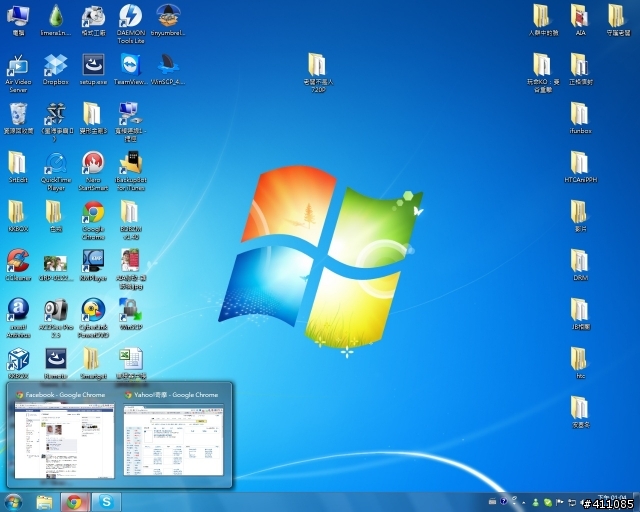
Task: Open the avast! Antivirus shortcut
Action: (18, 318)
